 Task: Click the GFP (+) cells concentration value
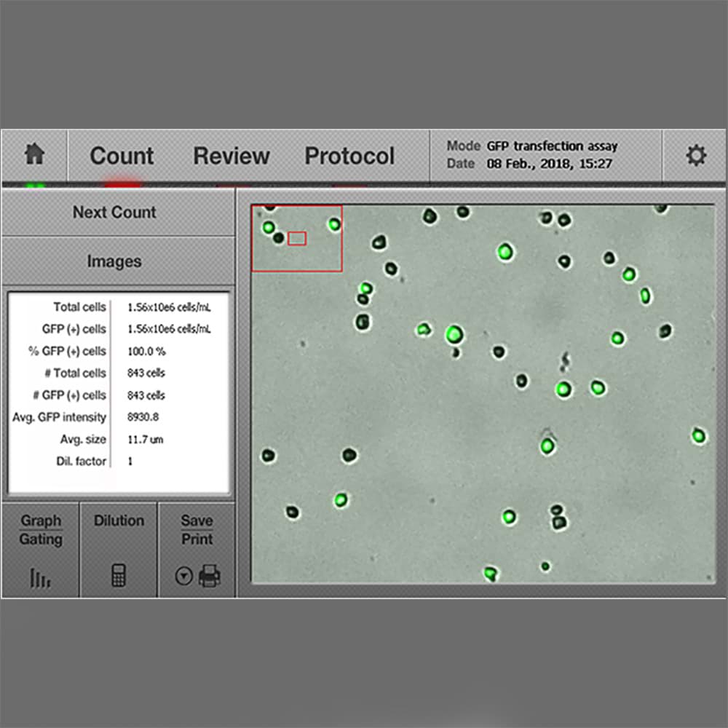click(169, 329)
